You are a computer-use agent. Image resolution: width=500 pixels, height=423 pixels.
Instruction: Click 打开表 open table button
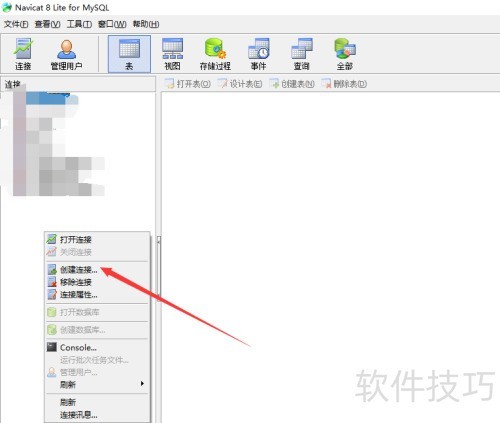click(188, 84)
